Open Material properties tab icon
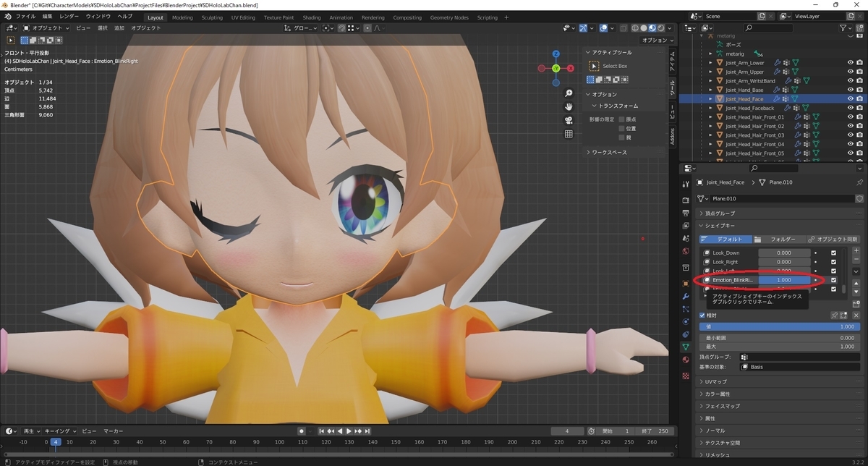868x466 pixels. pos(686,360)
